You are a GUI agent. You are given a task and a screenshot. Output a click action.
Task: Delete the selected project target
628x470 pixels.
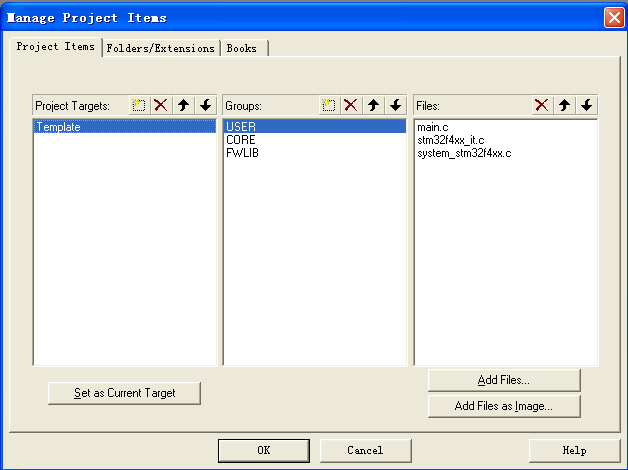(x=161, y=105)
